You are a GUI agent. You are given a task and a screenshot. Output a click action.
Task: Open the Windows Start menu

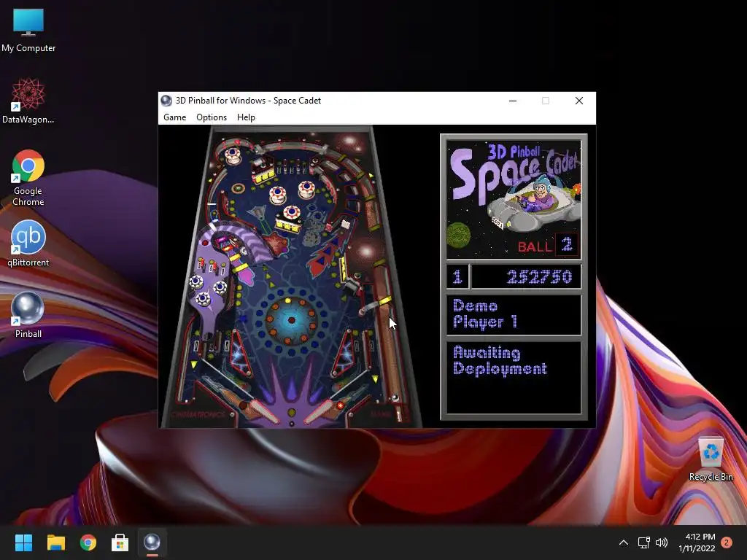pyautogui.click(x=23, y=542)
